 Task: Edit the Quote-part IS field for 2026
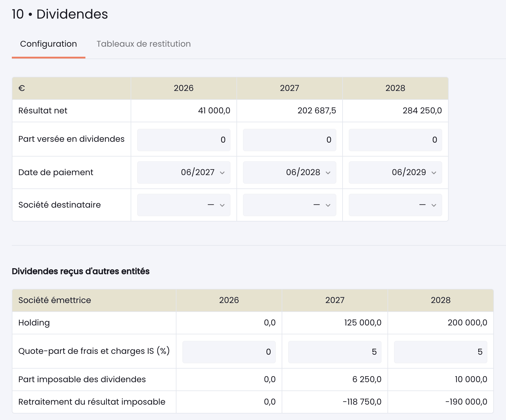(x=229, y=352)
